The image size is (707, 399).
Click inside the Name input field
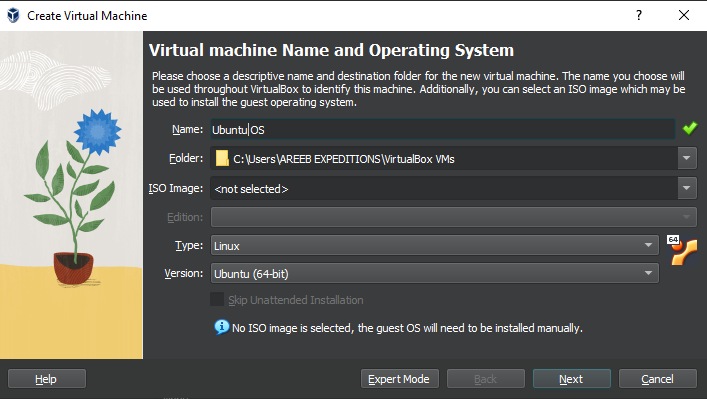[443, 129]
